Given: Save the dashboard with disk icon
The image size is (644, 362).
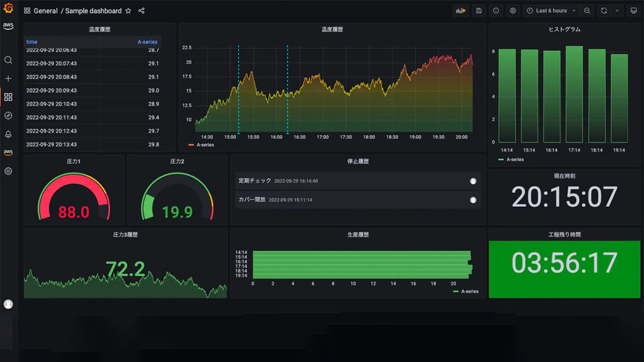Looking at the screenshot, I should click(x=479, y=11).
